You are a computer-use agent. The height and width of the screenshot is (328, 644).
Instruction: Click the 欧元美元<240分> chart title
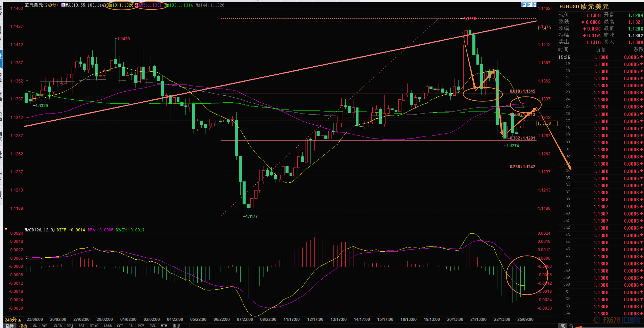click(x=41, y=5)
